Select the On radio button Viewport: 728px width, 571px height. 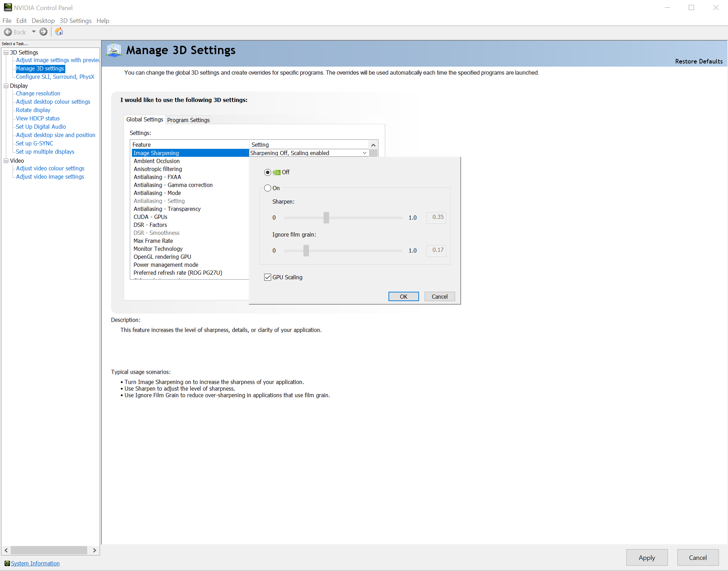point(267,188)
